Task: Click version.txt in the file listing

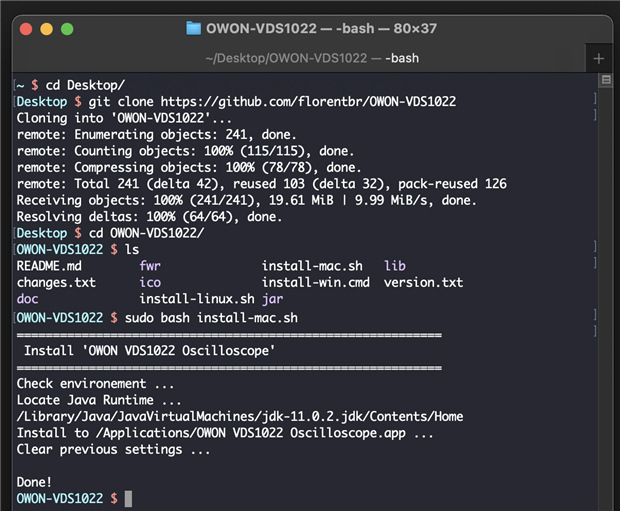Action: point(423,283)
